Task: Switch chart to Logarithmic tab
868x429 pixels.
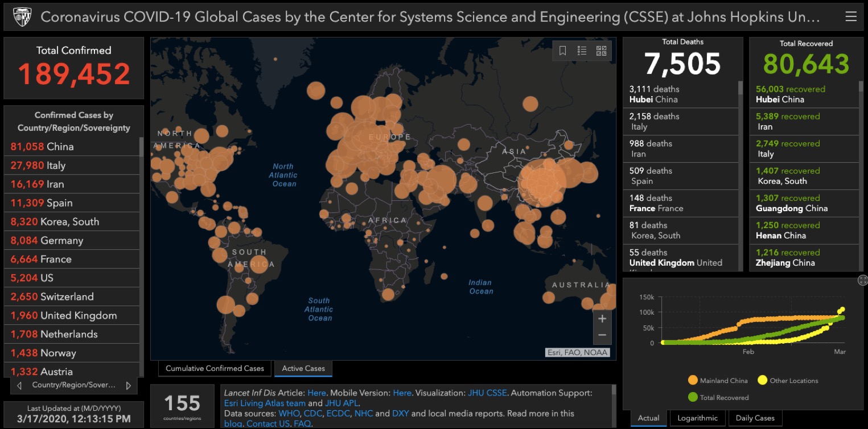Action: (x=697, y=418)
